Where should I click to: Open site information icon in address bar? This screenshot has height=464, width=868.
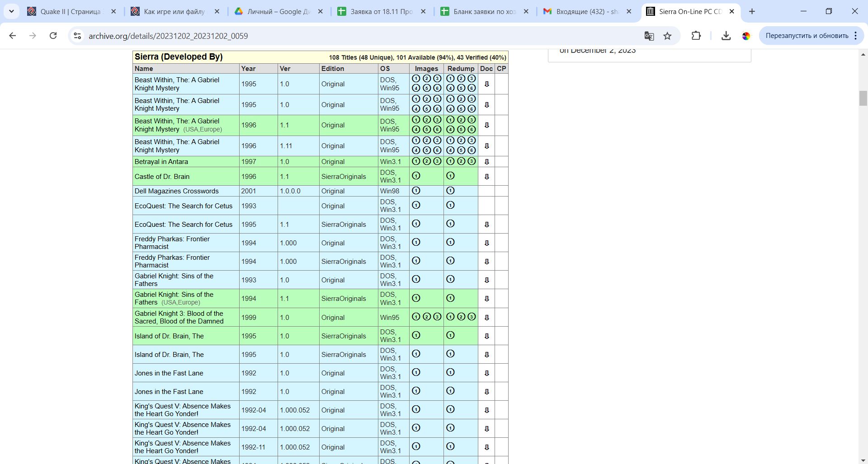point(77,36)
